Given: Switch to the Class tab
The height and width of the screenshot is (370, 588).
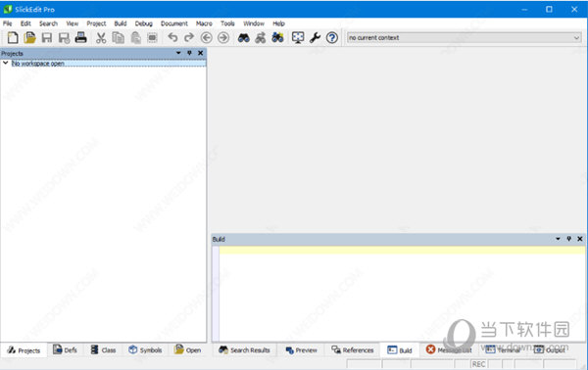Looking at the screenshot, I should (104, 350).
